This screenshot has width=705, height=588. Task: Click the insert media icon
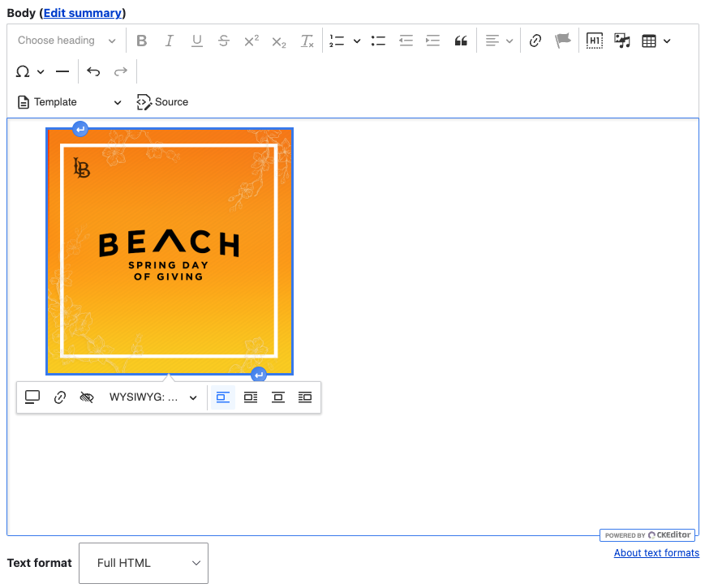622,41
